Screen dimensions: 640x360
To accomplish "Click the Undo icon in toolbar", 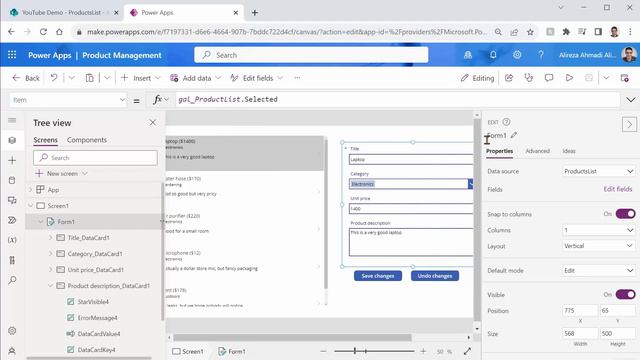I will (x=54, y=78).
